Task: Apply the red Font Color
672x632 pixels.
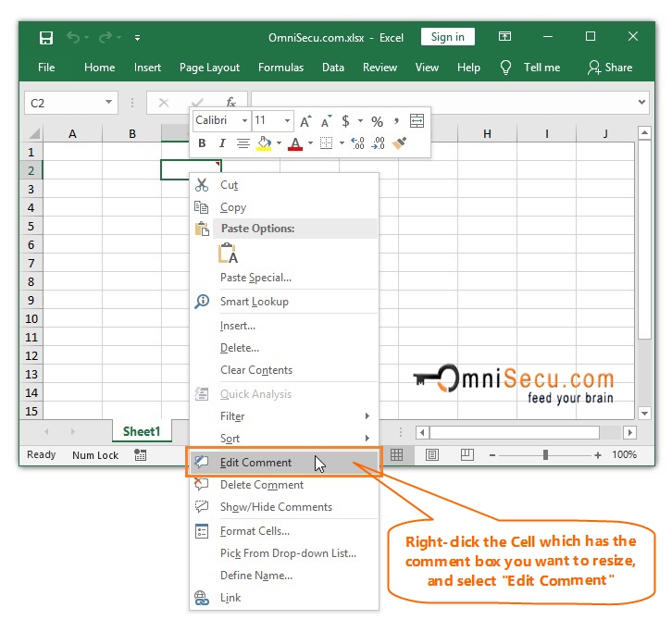Action: pos(295,143)
